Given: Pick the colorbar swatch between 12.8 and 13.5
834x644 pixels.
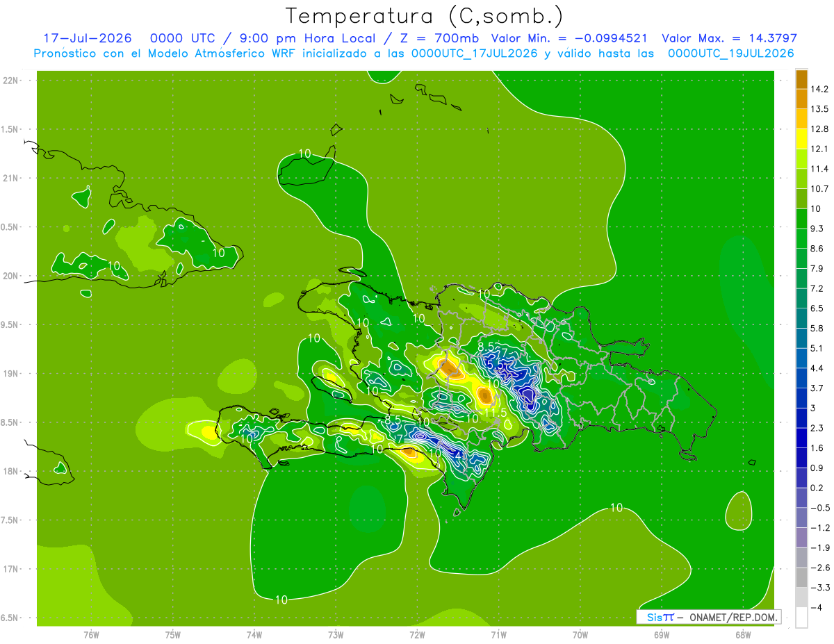Looking at the screenshot, I should [x=801, y=119].
